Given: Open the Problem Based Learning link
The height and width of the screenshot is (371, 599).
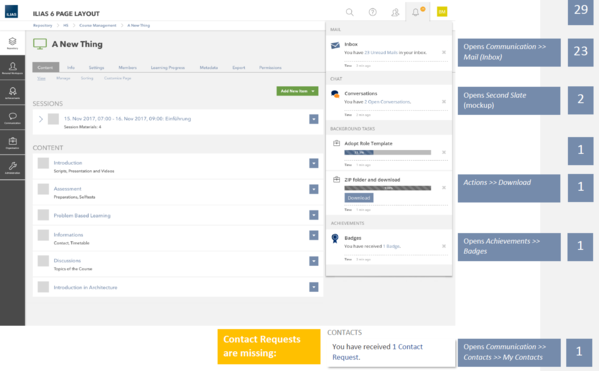Looking at the screenshot, I should (x=82, y=215).
